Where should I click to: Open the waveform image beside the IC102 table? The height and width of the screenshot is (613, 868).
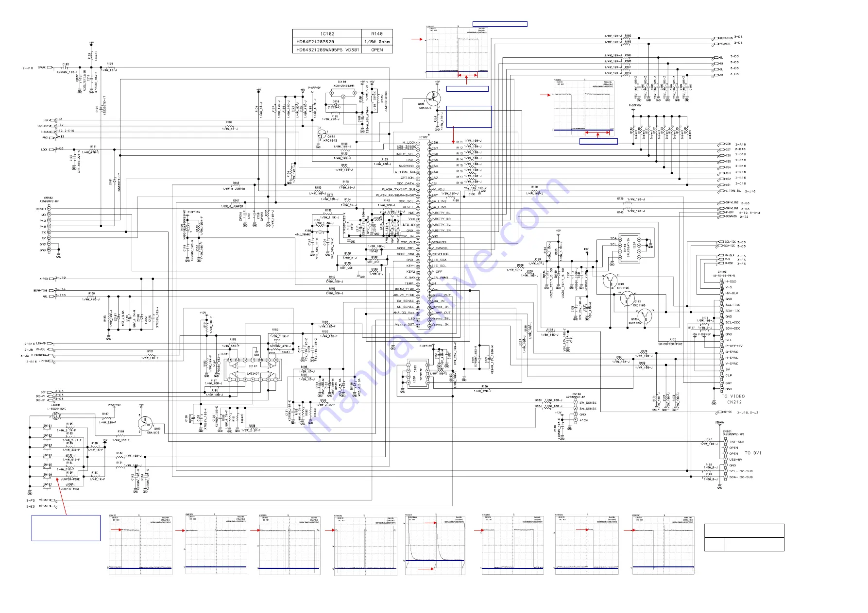click(x=457, y=51)
